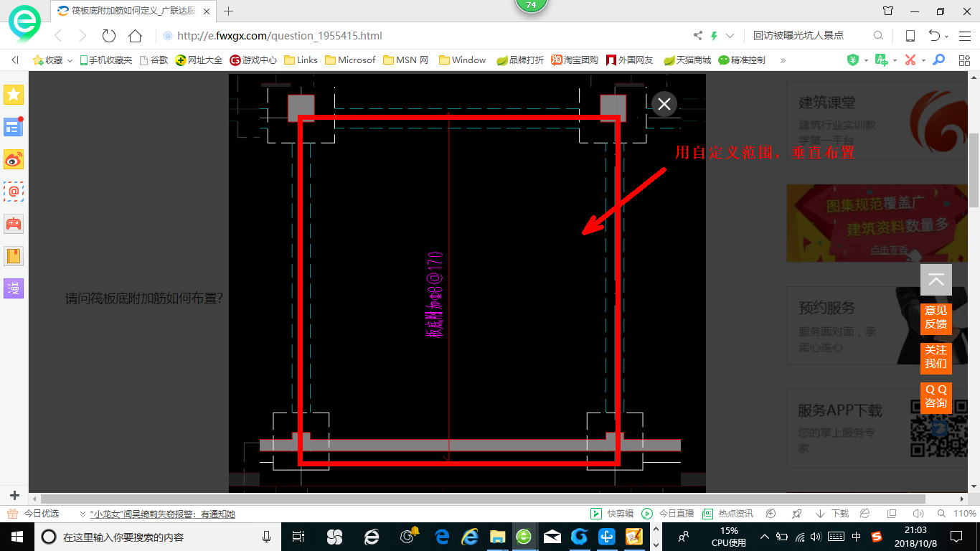Open the Weibo sidebar icon

tap(14, 159)
